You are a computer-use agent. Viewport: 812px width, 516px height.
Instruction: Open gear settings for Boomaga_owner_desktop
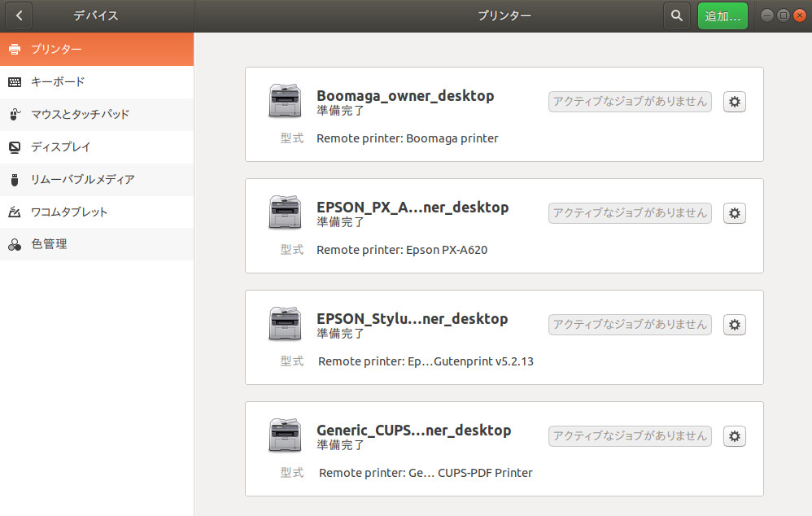(x=735, y=102)
